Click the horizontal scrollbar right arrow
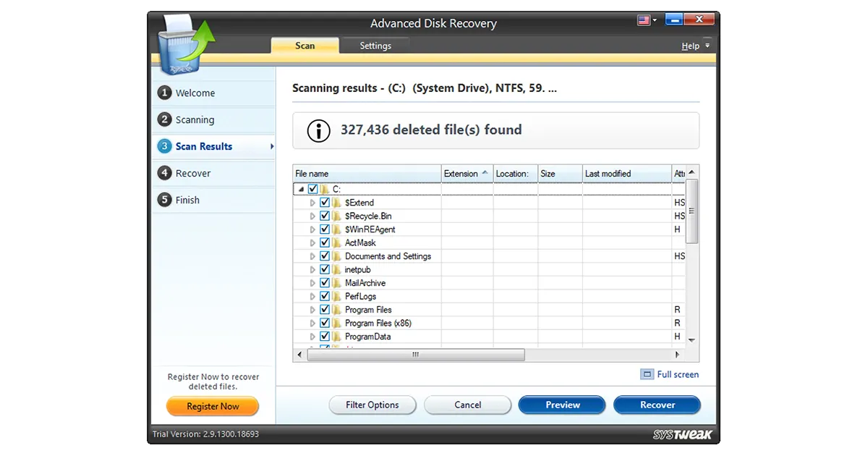868x456 pixels. (678, 355)
